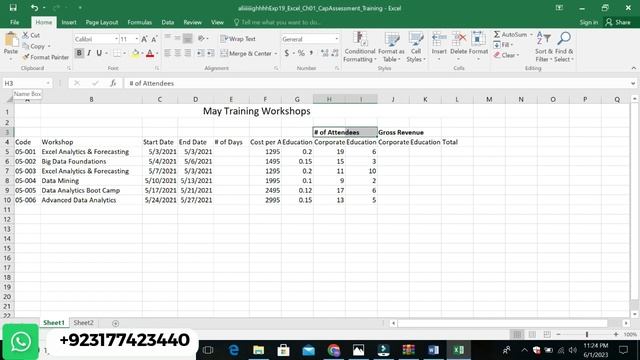Viewport: 640px width, 360px height.
Task: Apply the fill color bucket
Action: (x=135, y=53)
